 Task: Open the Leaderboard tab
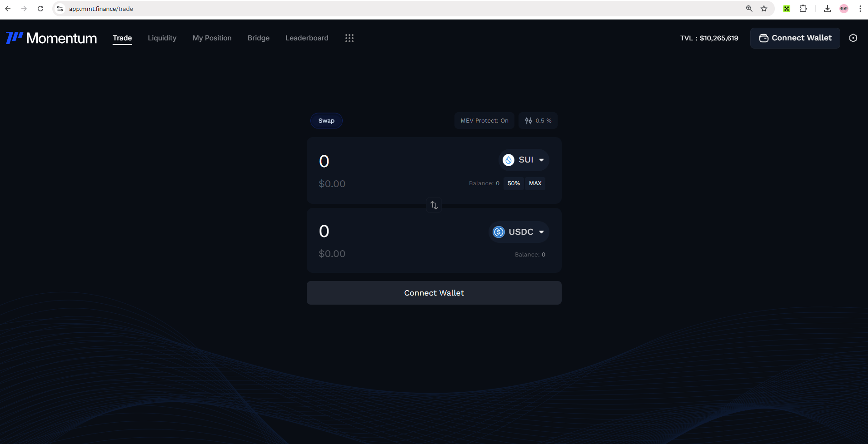[307, 38]
